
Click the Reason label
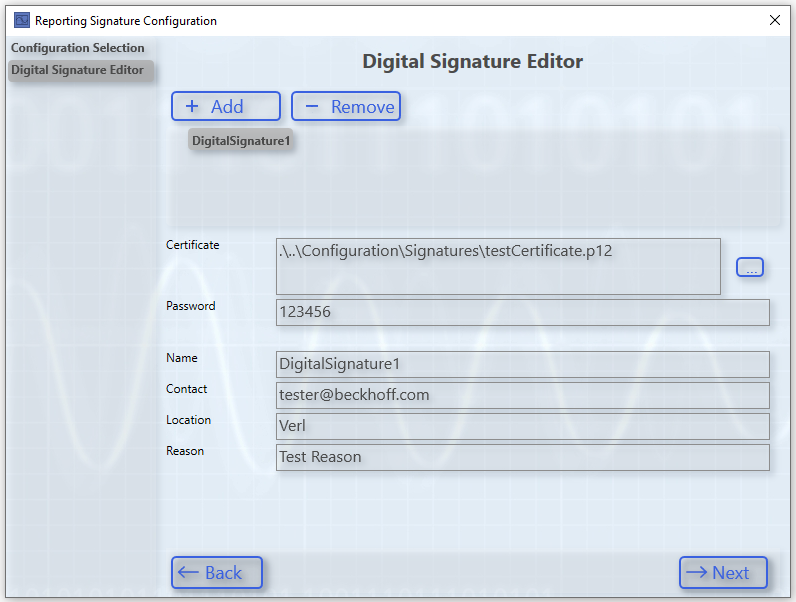(185, 451)
